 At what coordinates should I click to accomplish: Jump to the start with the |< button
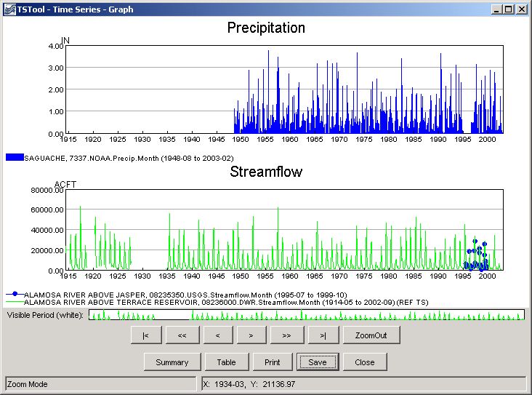click(x=146, y=335)
